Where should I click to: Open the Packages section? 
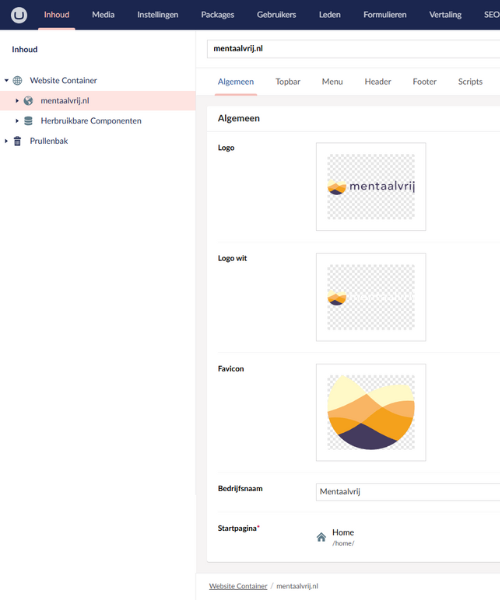coord(218,15)
